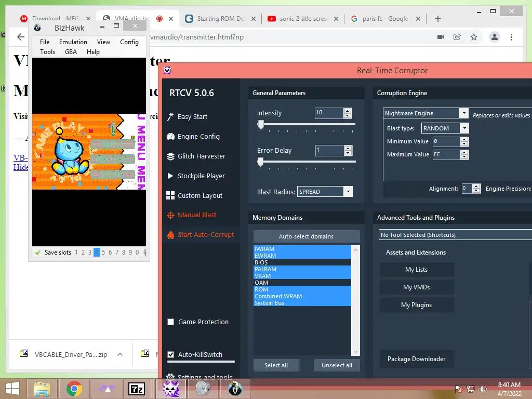Open Custom Layout grid icon
The height and width of the screenshot is (399, 532).
pos(170,195)
